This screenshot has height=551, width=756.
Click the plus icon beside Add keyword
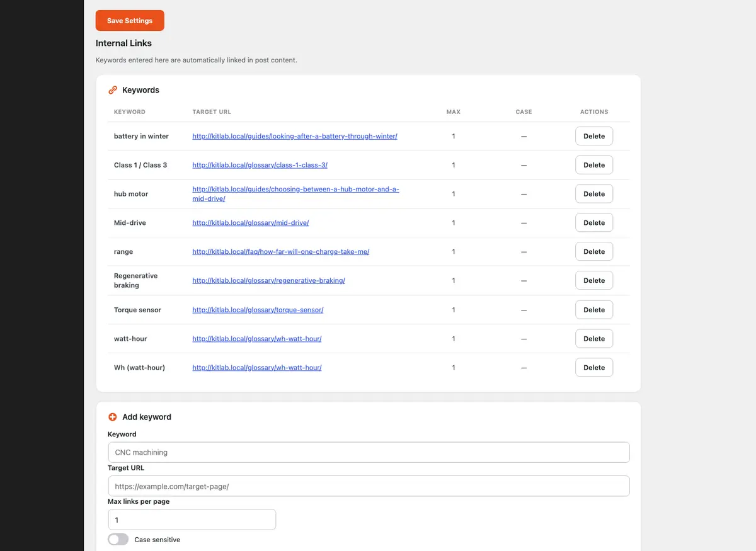113,417
